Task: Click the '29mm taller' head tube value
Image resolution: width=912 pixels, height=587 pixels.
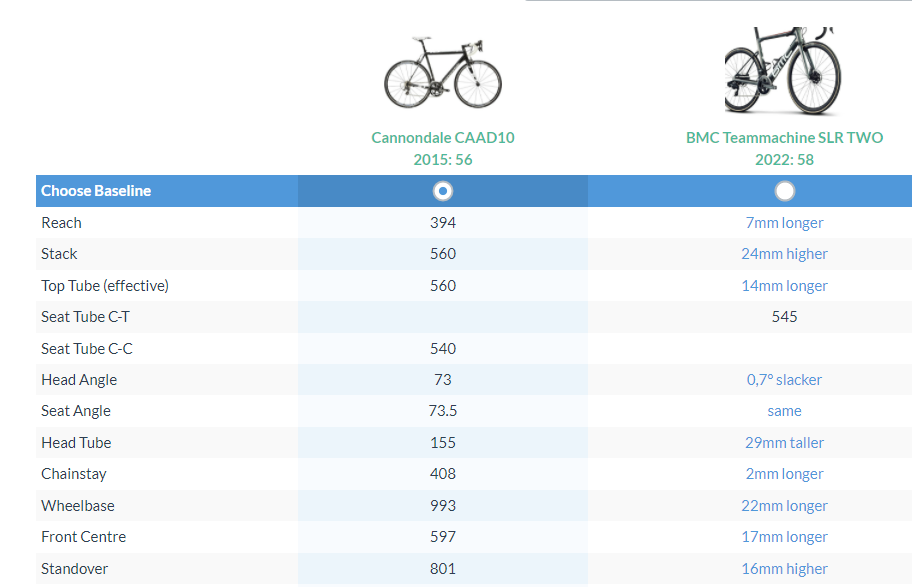Action: coord(784,443)
